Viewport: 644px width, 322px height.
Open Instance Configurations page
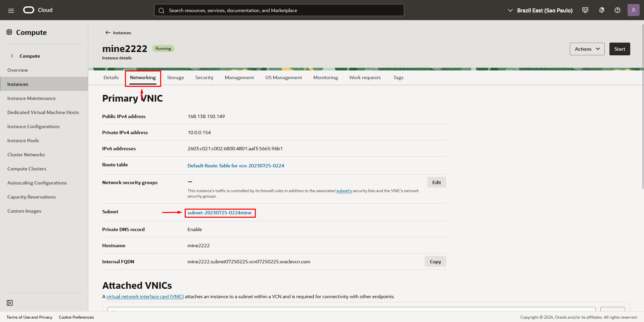[x=44, y=126]
